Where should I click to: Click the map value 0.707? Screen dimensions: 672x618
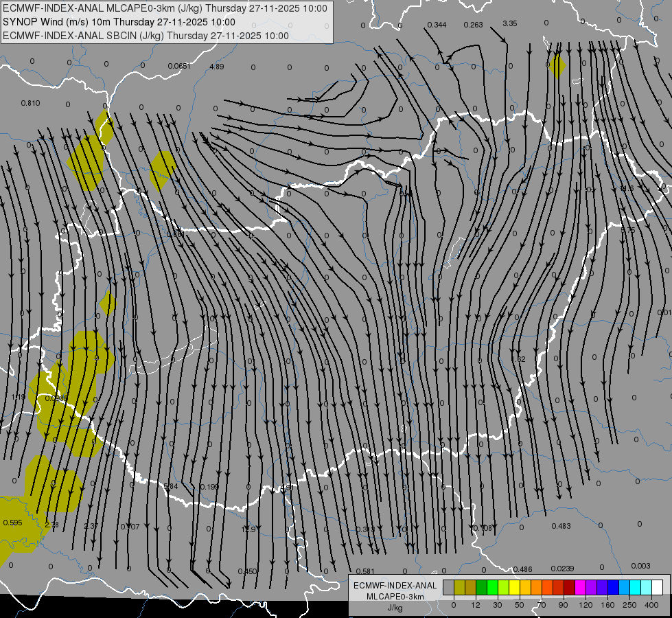(x=130, y=527)
